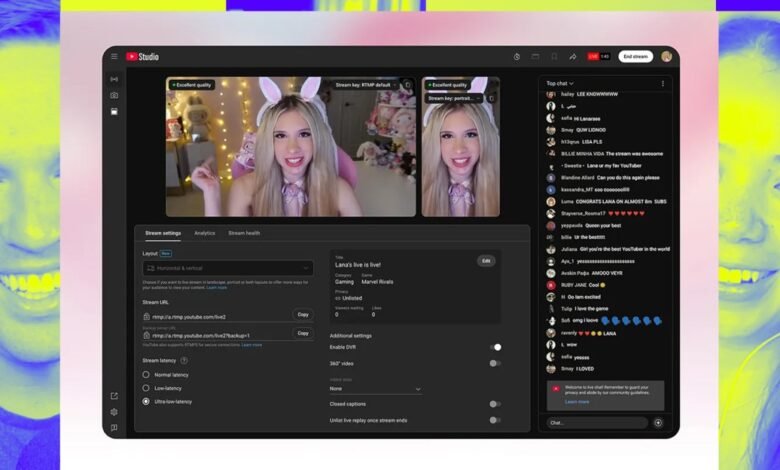Select Normal latency radio button
The width and height of the screenshot is (780, 470).
point(146,375)
